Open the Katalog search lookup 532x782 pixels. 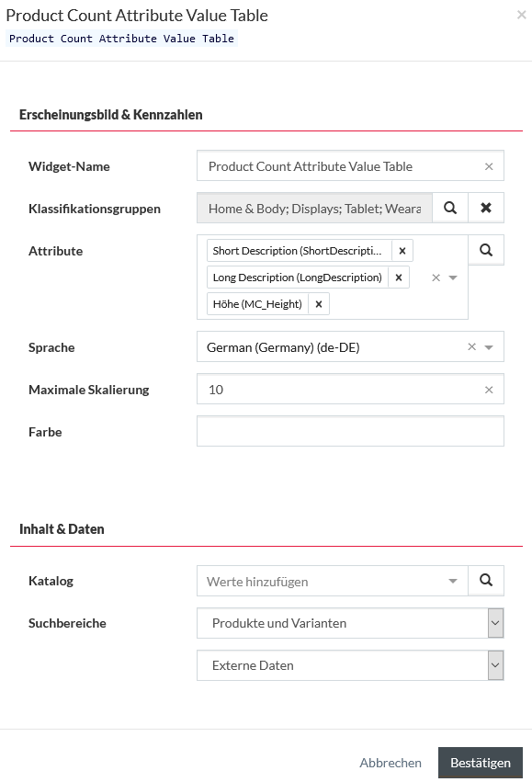(x=486, y=580)
